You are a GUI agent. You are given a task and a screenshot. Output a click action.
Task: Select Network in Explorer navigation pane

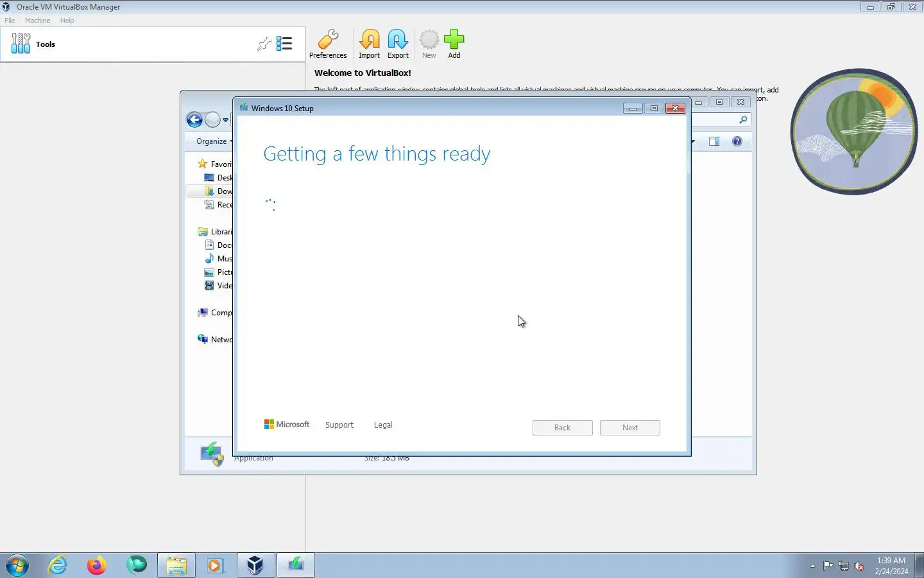[x=215, y=340]
